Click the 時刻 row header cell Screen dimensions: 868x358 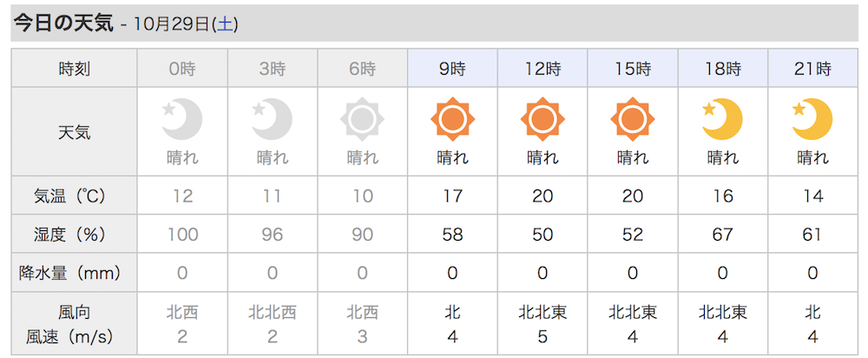[x=74, y=68]
